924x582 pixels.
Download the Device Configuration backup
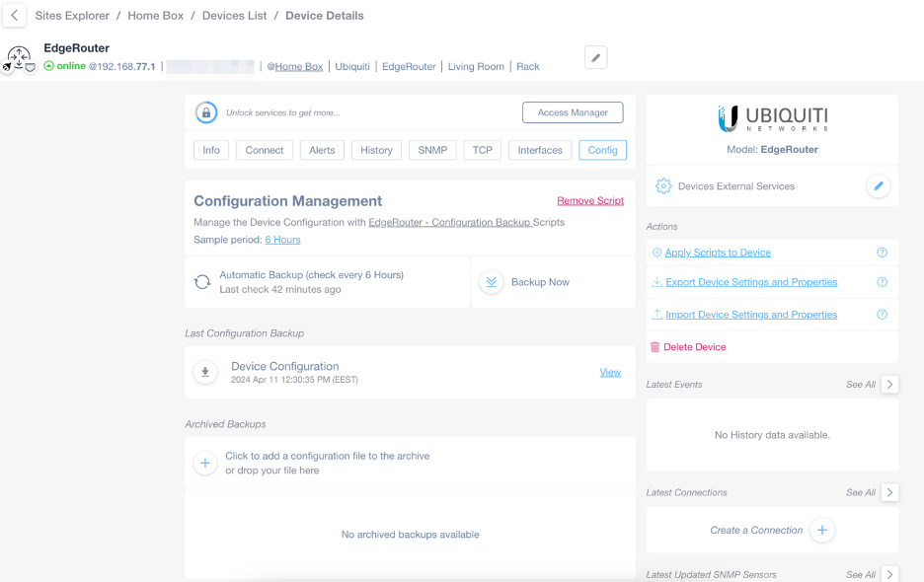point(205,372)
